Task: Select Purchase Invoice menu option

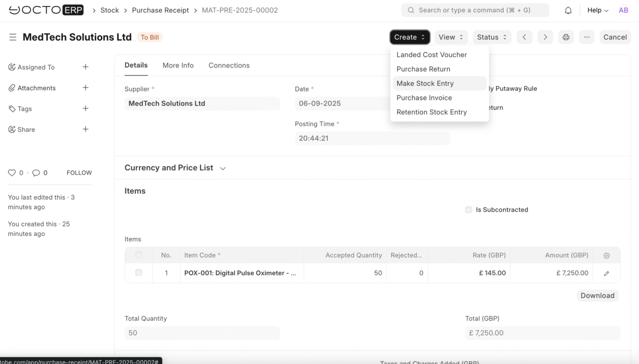Action: click(x=439, y=98)
